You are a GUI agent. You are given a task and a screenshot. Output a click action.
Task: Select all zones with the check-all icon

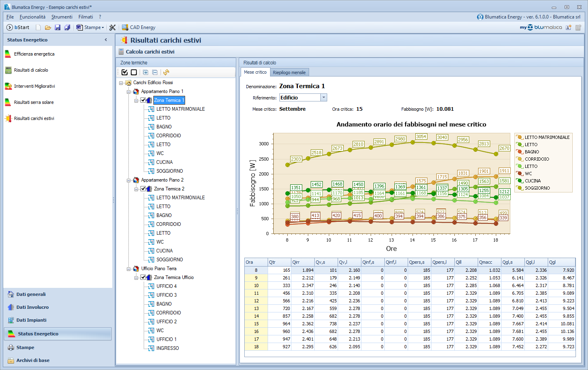click(x=124, y=72)
